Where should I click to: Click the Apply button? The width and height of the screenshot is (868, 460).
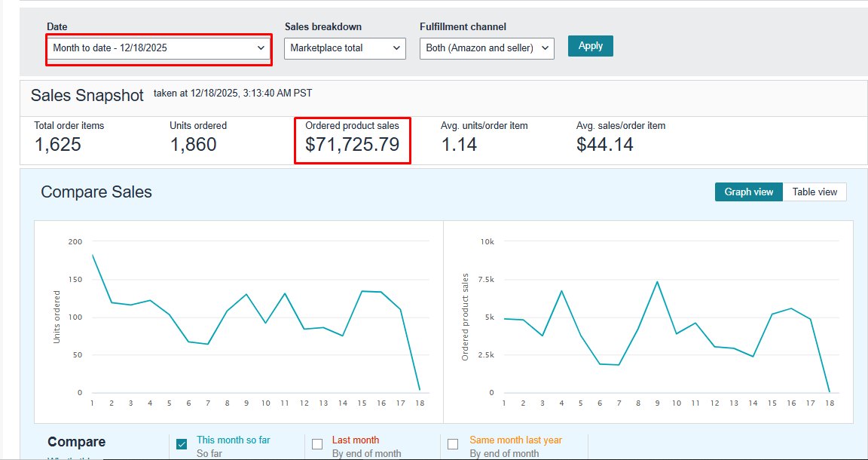(590, 46)
